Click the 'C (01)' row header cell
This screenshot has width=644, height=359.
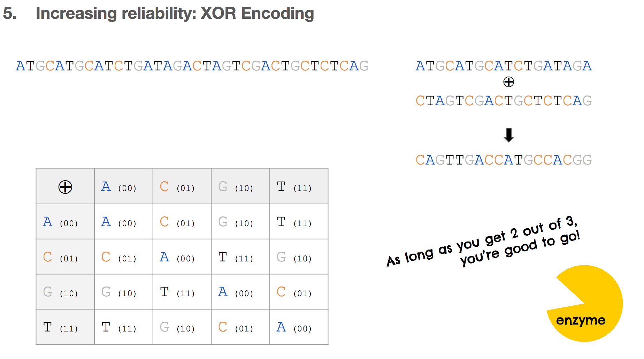pyautogui.click(x=65, y=257)
